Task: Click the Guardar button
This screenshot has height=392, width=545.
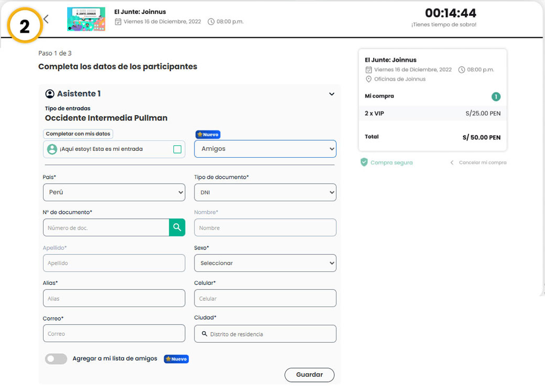Action: point(309,375)
